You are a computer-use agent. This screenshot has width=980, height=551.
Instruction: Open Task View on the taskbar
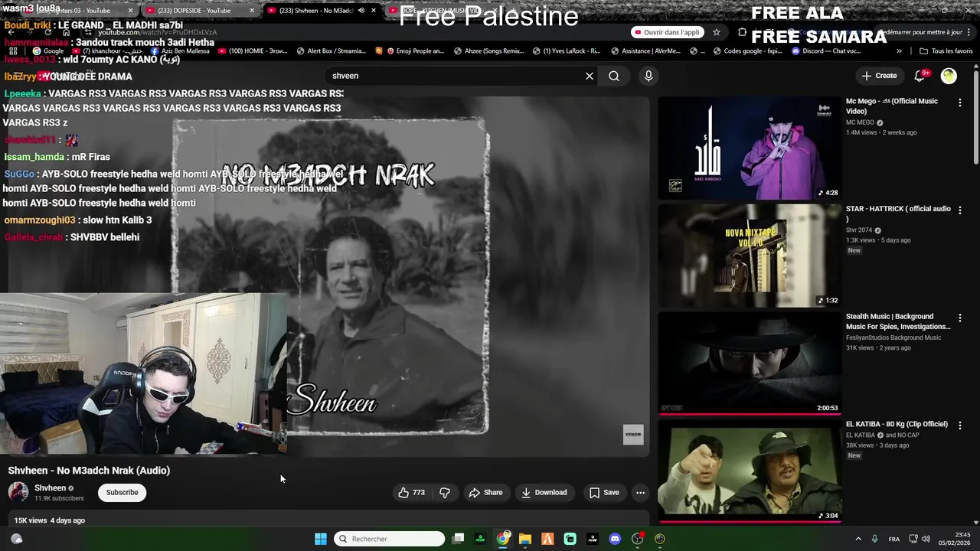point(458,539)
